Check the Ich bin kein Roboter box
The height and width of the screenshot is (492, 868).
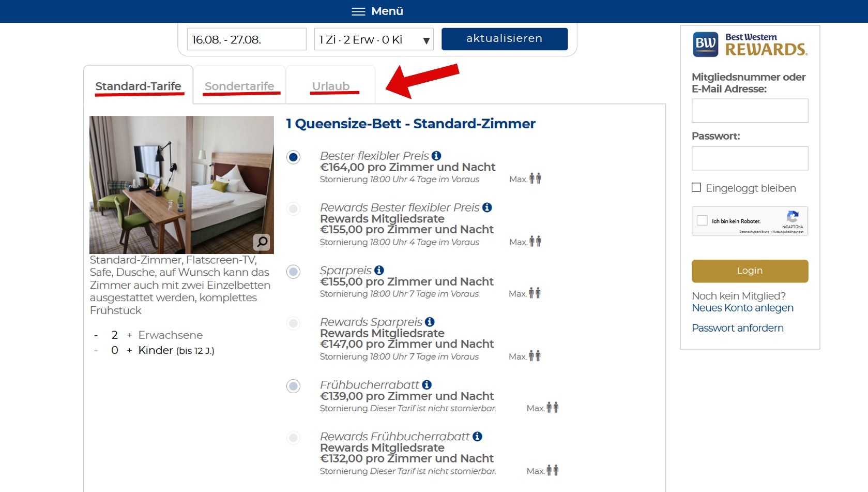pos(702,220)
